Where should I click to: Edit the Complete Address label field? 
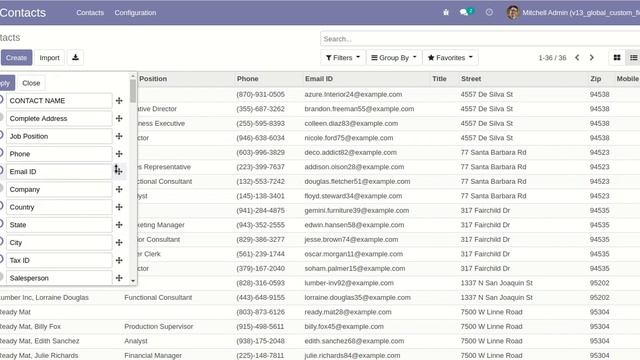click(59, 118)
